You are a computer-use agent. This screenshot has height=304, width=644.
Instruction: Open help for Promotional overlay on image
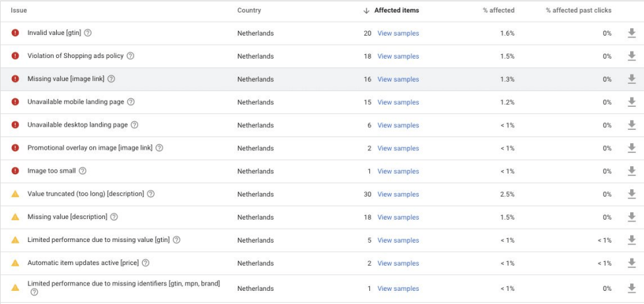pyautogui.click(x=159, y=148)
